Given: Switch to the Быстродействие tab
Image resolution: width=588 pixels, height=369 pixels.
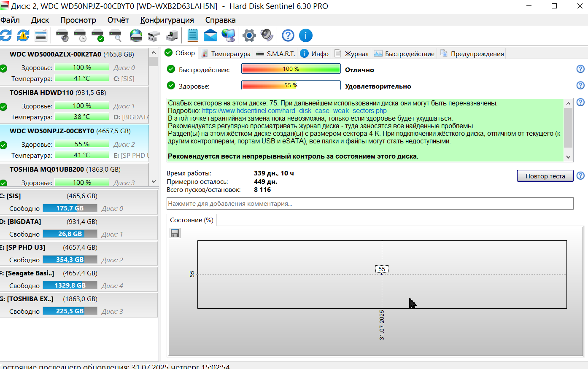Looking at the screenshot, I should pos(404,54).
